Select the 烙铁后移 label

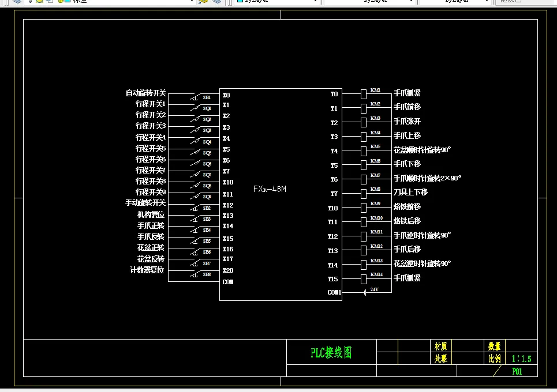[407, 221]
